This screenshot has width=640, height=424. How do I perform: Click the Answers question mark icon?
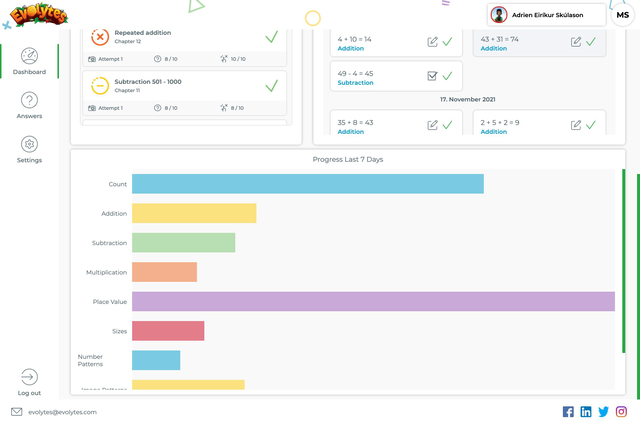pos(29,100)
